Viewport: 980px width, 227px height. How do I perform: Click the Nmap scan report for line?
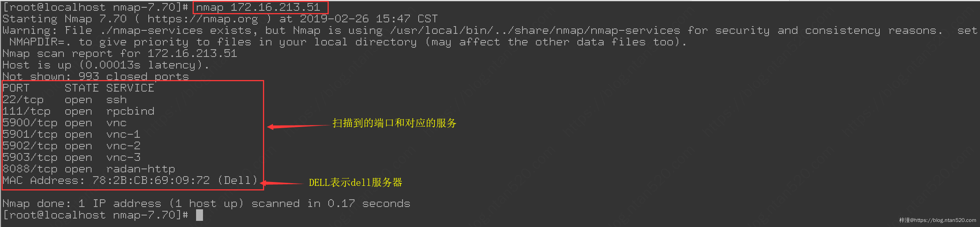120,53
